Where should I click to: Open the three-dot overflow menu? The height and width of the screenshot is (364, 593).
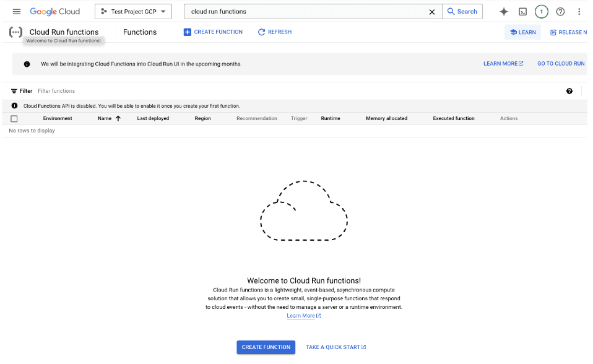click(579, 11)
